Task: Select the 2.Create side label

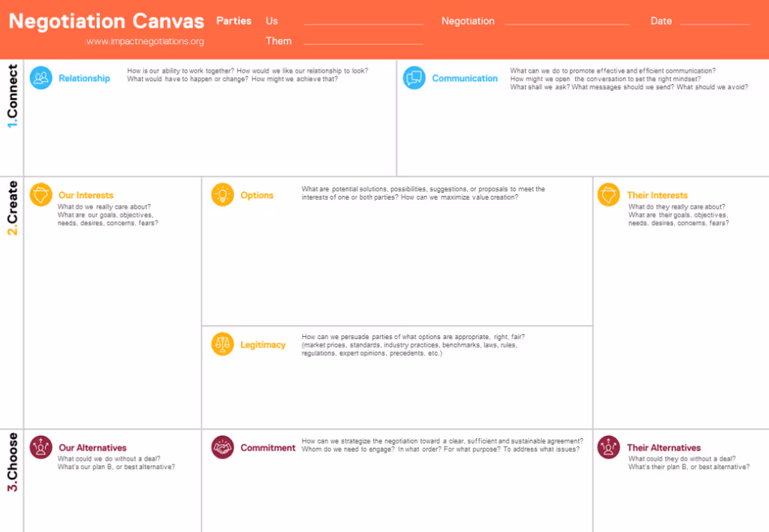Action: pos(13,207)
